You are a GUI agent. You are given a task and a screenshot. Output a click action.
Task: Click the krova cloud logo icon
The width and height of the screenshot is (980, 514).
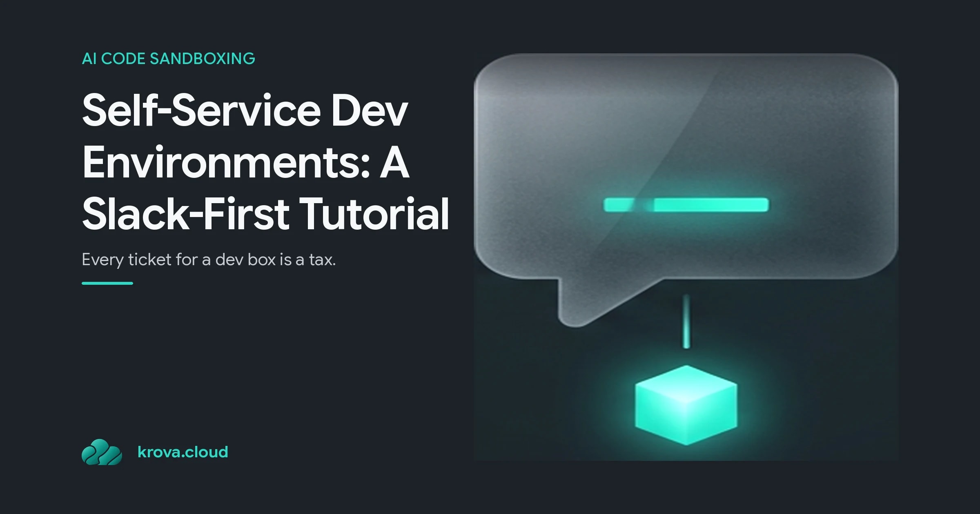102,452
